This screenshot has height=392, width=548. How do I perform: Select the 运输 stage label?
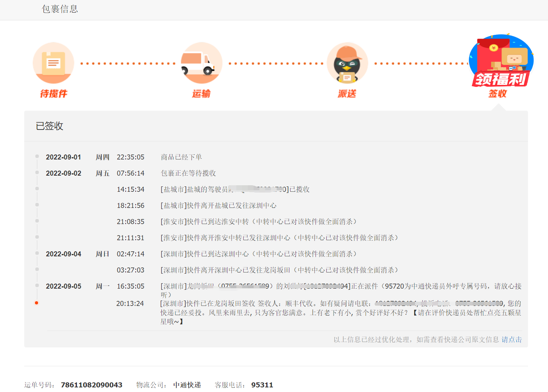(x=201, y=94)
